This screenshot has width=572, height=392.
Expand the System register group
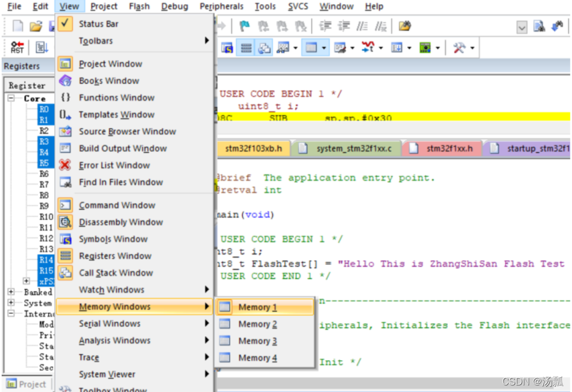[11, 303]
